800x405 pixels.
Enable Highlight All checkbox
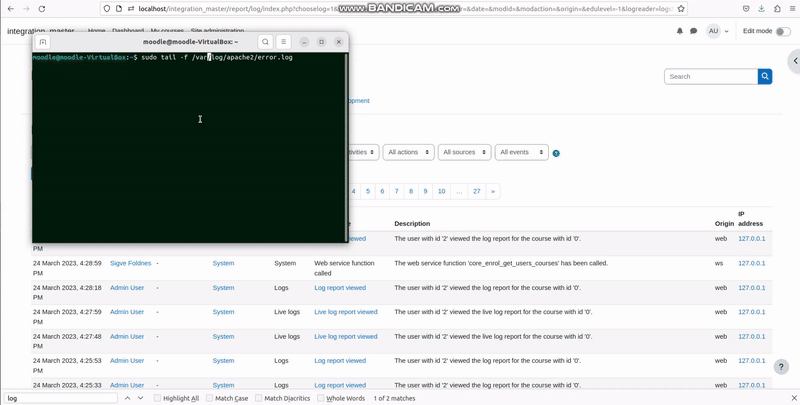tap(157, 398)
